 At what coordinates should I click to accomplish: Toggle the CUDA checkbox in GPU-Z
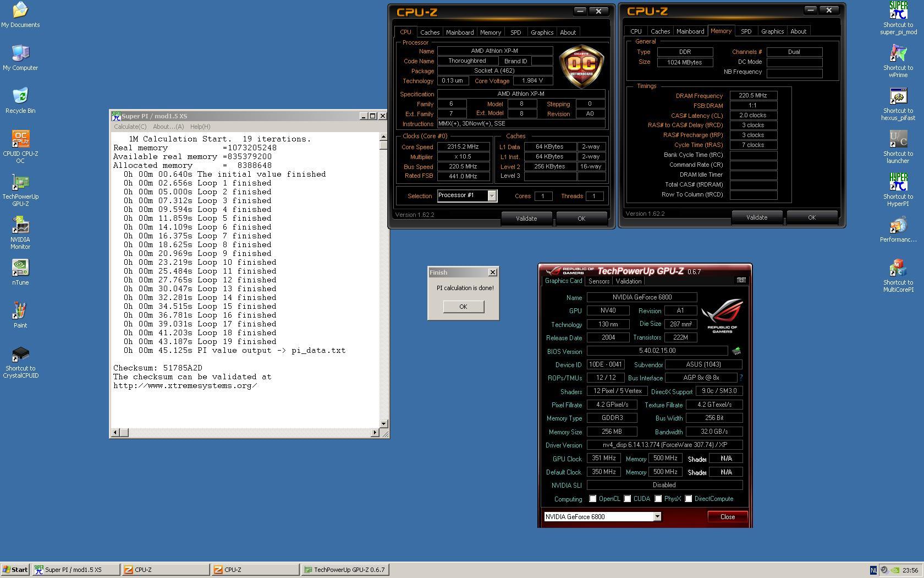pos(627,499)
